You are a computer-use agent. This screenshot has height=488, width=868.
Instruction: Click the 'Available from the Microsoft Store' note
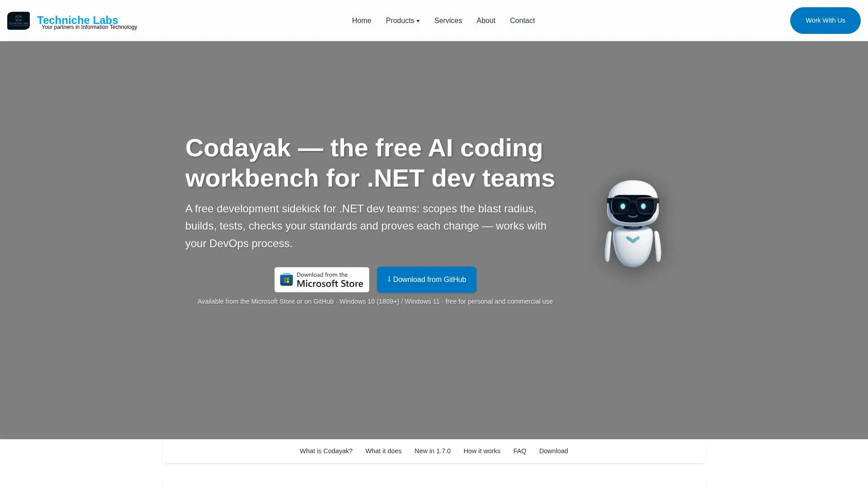(x=375, y=301)
